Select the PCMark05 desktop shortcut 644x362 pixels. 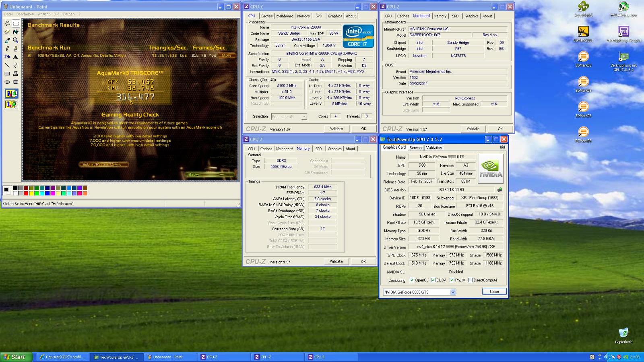point(583,134)
